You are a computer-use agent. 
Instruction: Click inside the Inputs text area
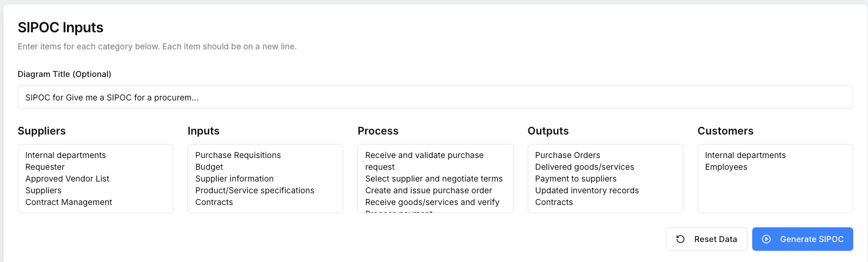click(265, 179)
